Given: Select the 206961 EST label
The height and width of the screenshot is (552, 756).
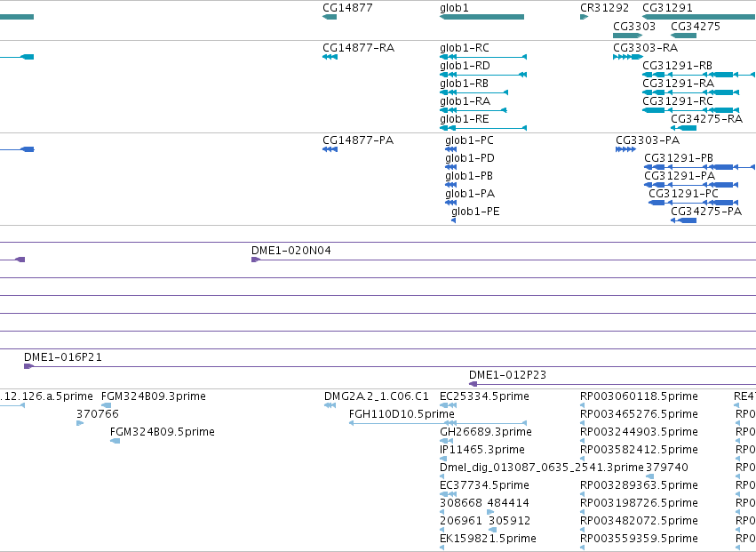Looking at the screenshot, I should (x=460, y=521).
